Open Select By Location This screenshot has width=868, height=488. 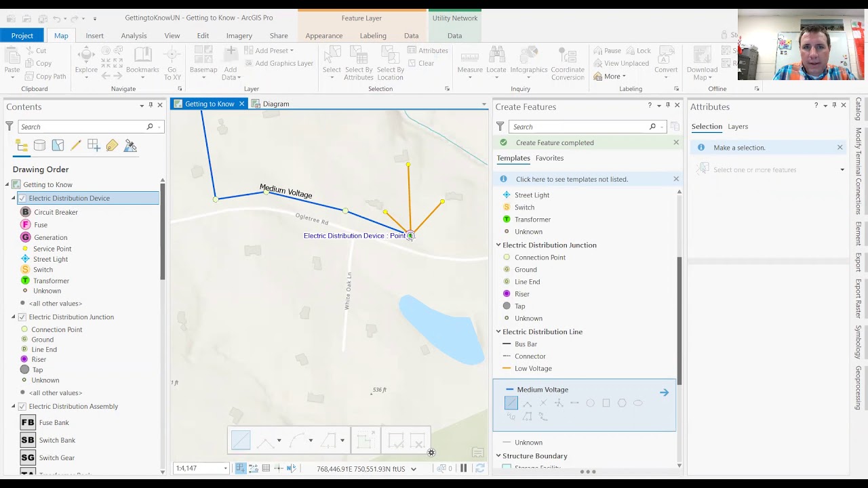tap(390, 62)
